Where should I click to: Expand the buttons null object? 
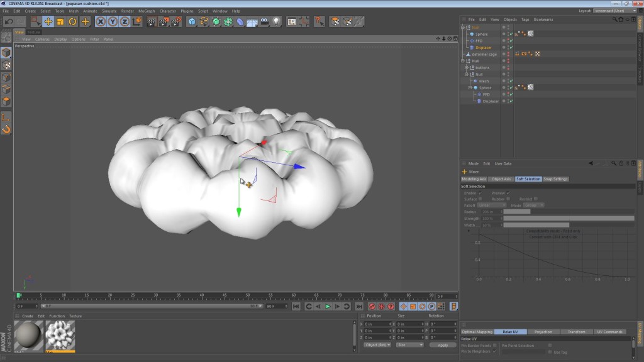(x=467, y=67)
